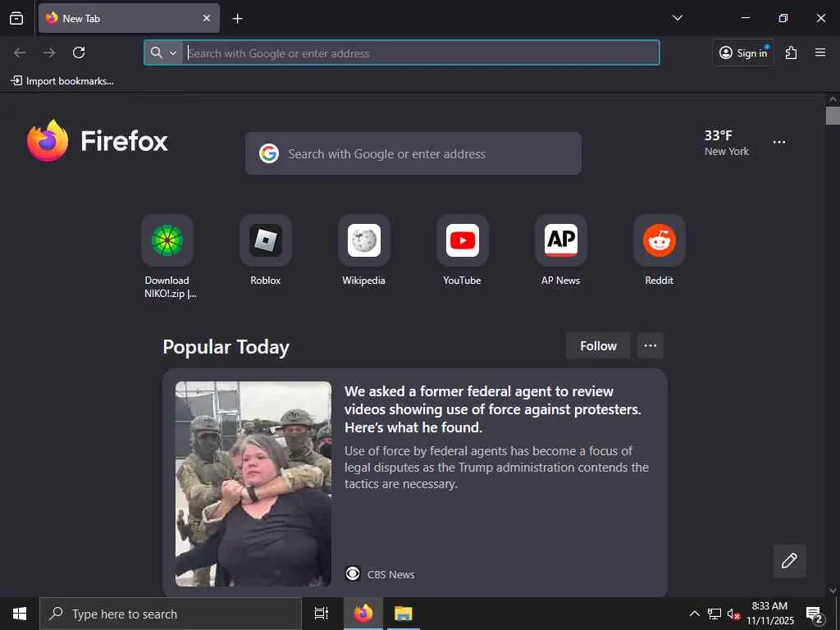Go forward using the forward arrow

point(49,52)
